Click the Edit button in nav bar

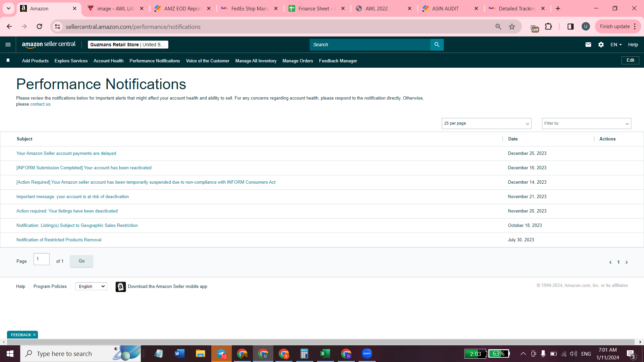coord(630,60)
